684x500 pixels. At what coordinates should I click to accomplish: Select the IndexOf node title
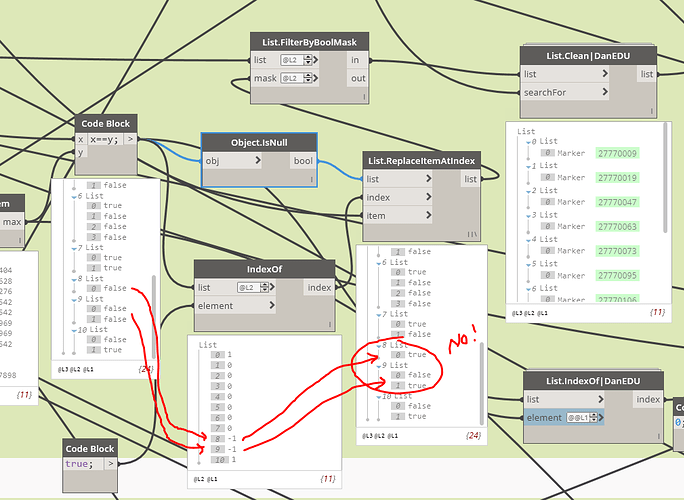(x=264, y=269)
